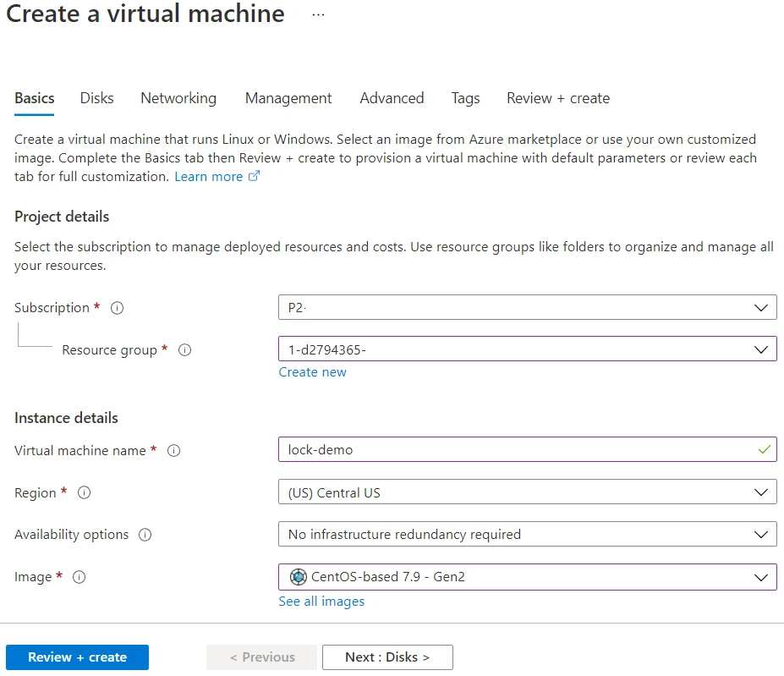Select the Tags tab
The image size is (784, 676).
pos(464,98)
